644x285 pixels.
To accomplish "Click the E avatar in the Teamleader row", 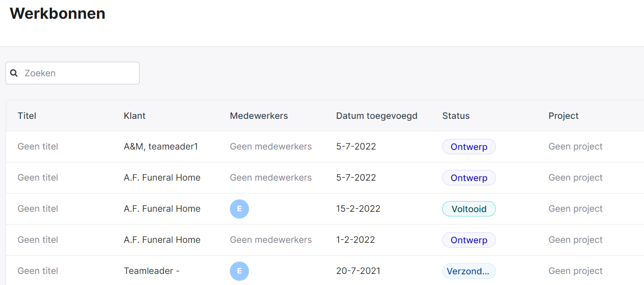I will coord(239,271).
